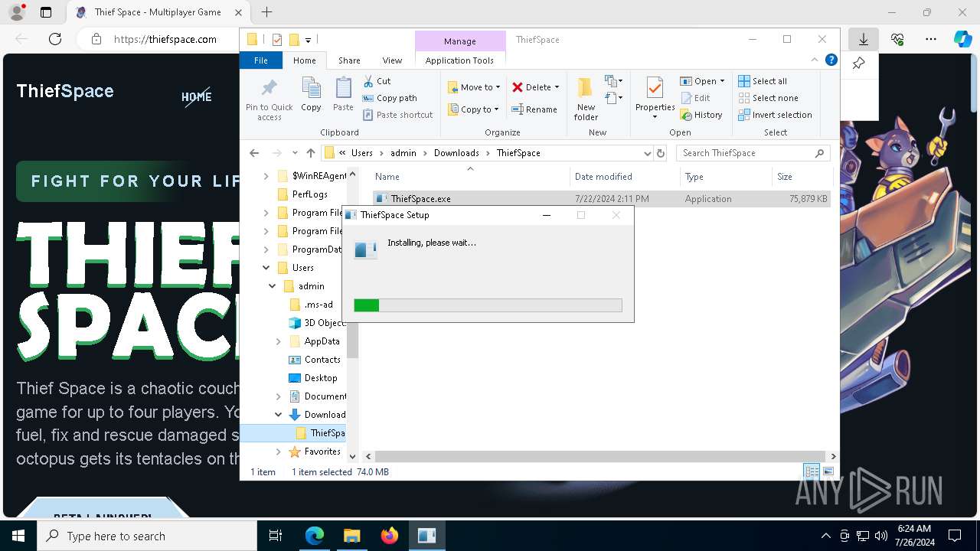This screenshot has width=980, height=551.
Task: Collapse the ribbon with chevron
Action: [x=815, y=60]
